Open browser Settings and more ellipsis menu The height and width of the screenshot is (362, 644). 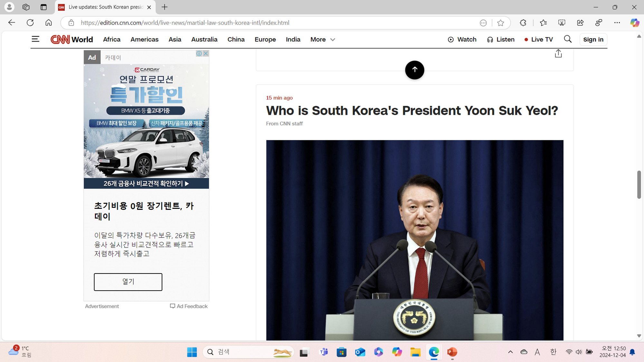[617, 23]
